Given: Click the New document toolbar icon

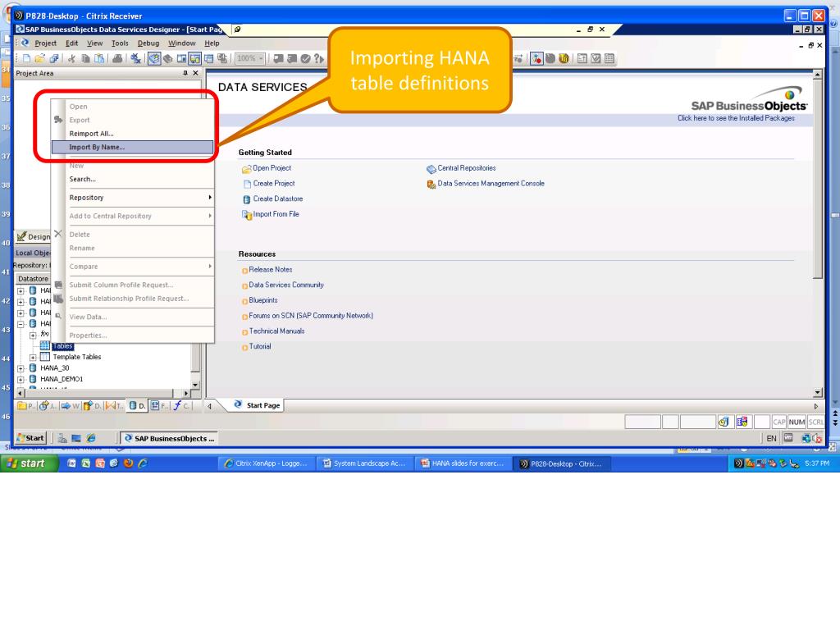Looking at the screenshot, I should [x=26, y=58].
